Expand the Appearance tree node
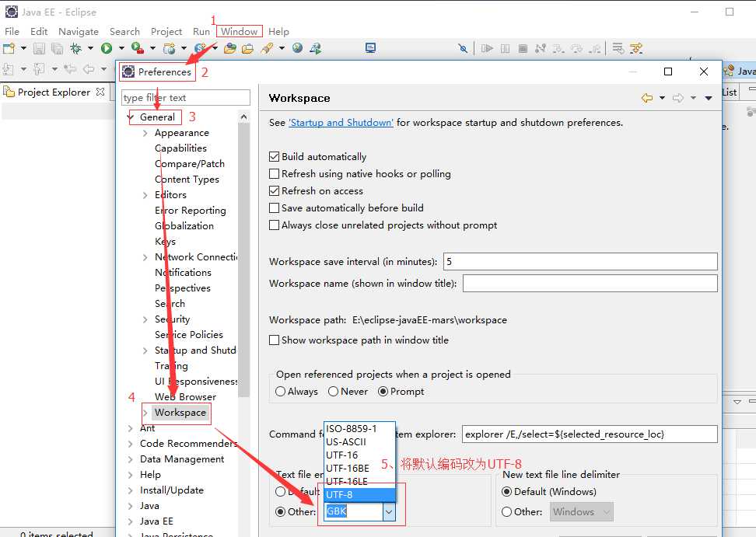Viewport: 756px width, 537px height. (x=145, y=133)
